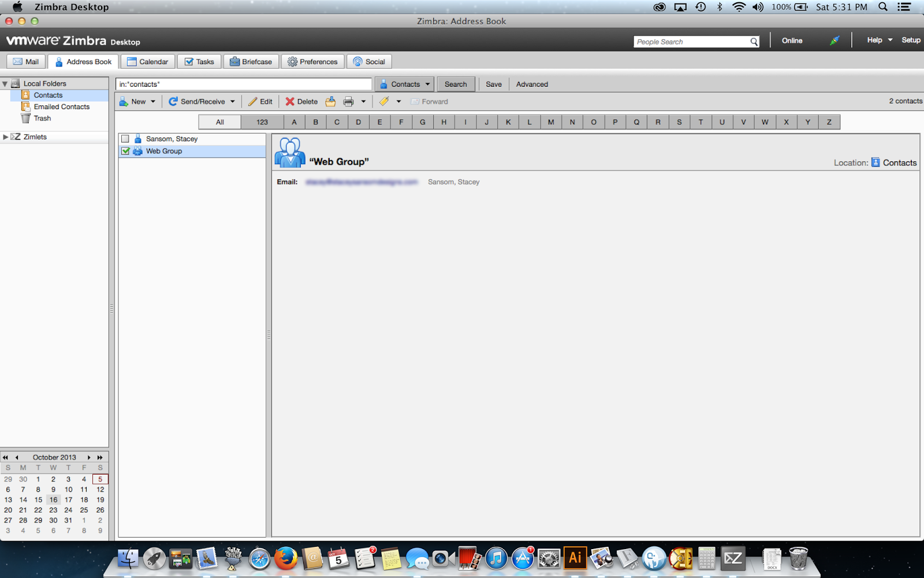Click the print icon in the toolbar
Image resolution: width=924 pixels, height=578 pixels.
coord(348,102)
